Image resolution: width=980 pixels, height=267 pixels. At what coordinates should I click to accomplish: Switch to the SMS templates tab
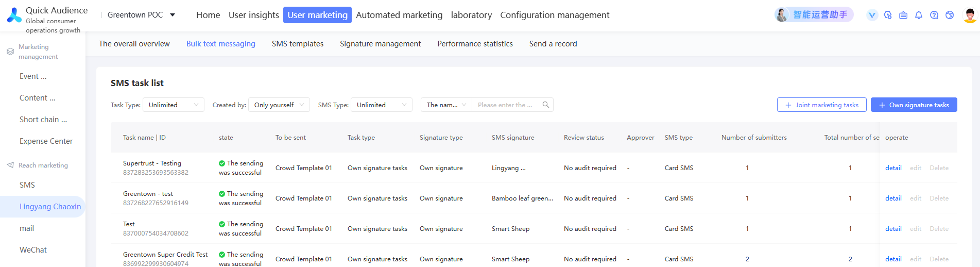click(298, 44)
